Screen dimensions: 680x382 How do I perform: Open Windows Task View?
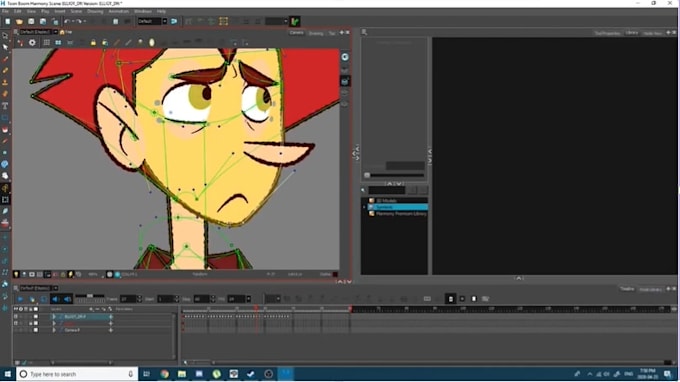click(147, 374)
